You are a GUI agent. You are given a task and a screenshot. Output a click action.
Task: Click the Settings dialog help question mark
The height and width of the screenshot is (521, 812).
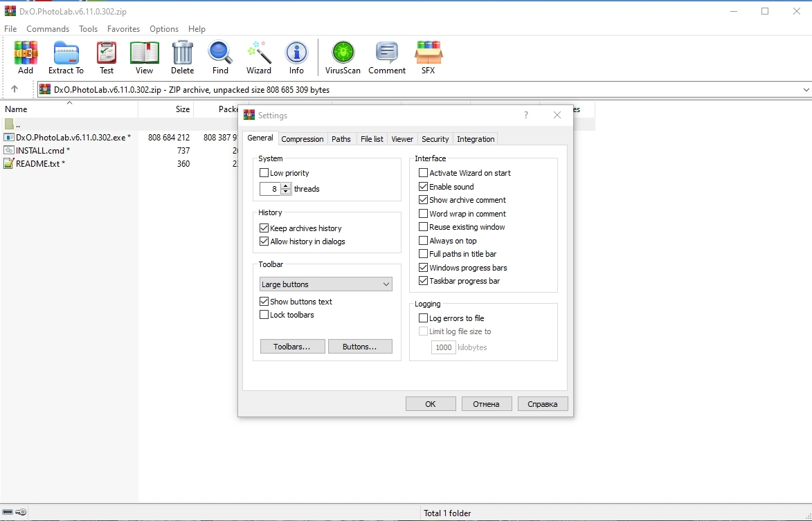tap(525, 115)
